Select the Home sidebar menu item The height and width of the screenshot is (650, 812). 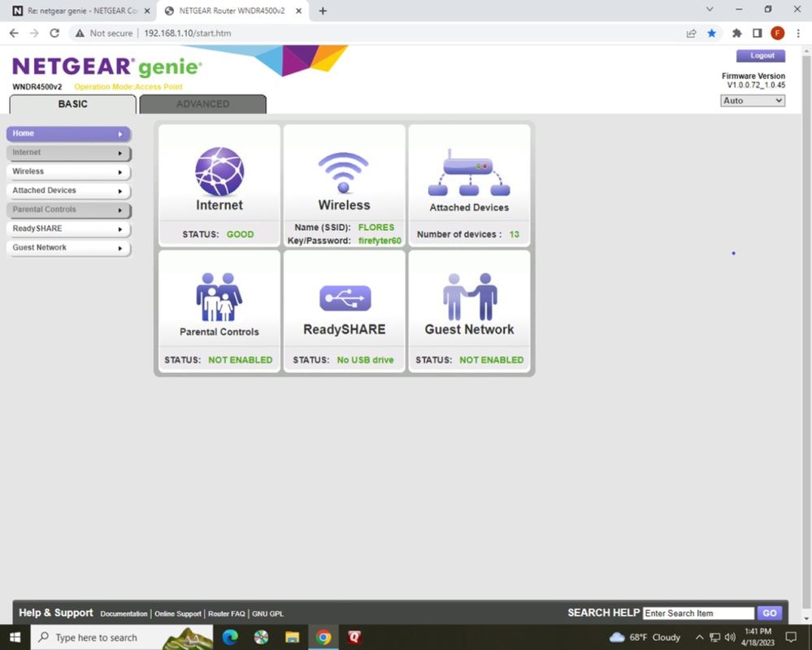68,133
